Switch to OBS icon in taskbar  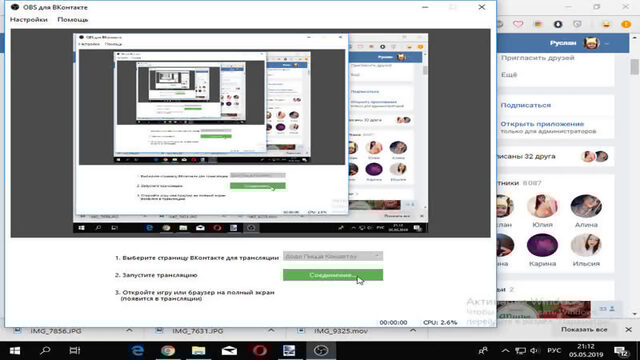321,351
